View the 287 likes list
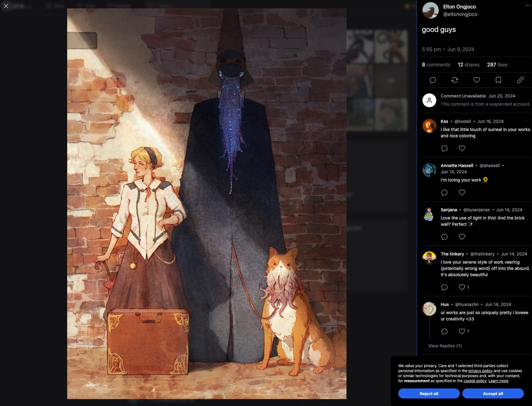The width and height of the screenshot is (532, 406). pyautogui.click(x=497, y=65)
